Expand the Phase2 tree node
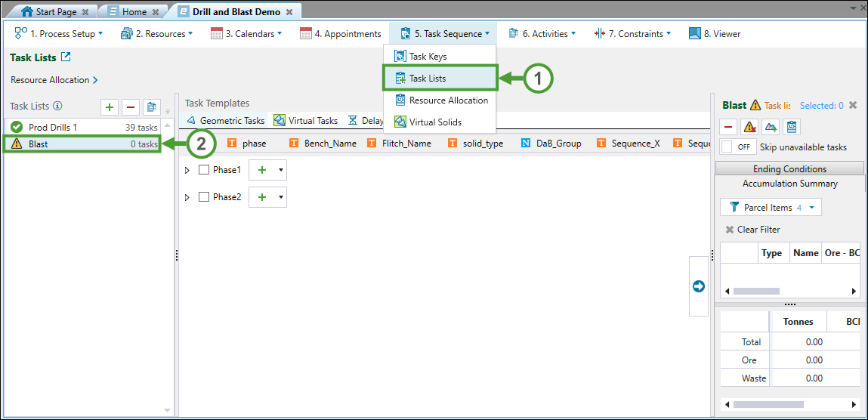 pos(187,196)
